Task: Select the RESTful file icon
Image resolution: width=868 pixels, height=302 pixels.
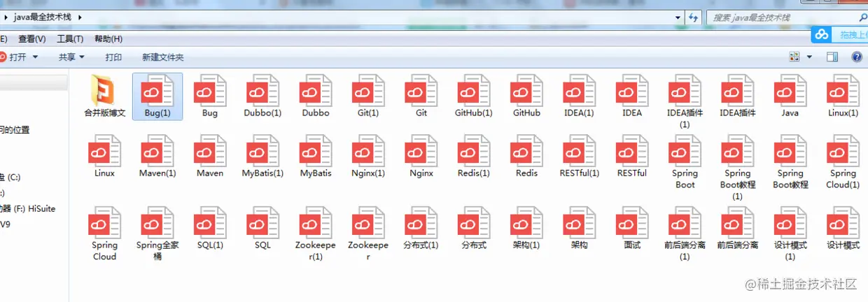Action: click(x=632, y=151)
